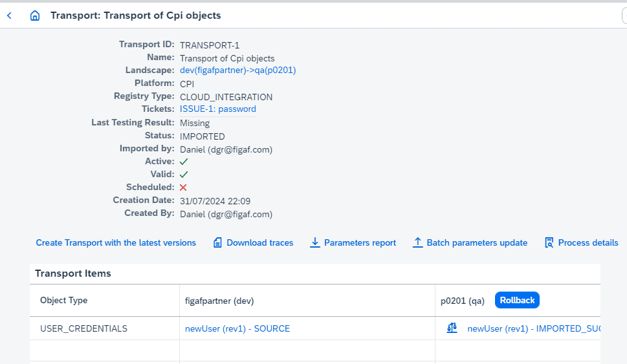Viewport: 627px width, 364px height.
Task: Click the Download traces document icon
Action: [217, 242]
